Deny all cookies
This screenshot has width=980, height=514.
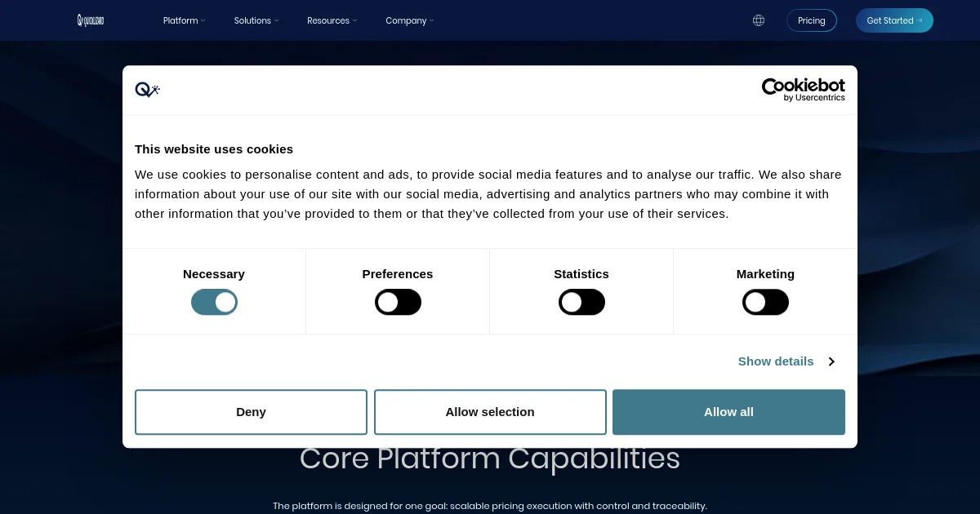[251, 412]
